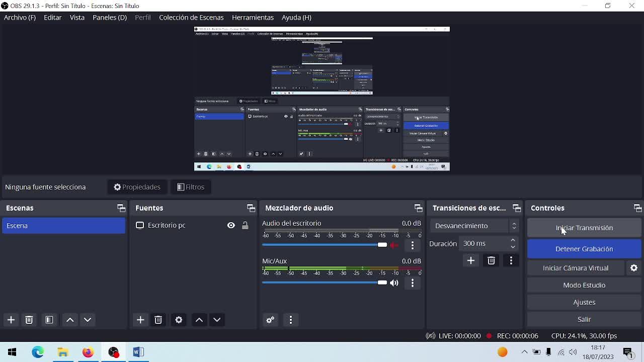Adjust Mic/Aux volume slider
Viewport: 644px width, 362px height.
click(x=325, y=283)
